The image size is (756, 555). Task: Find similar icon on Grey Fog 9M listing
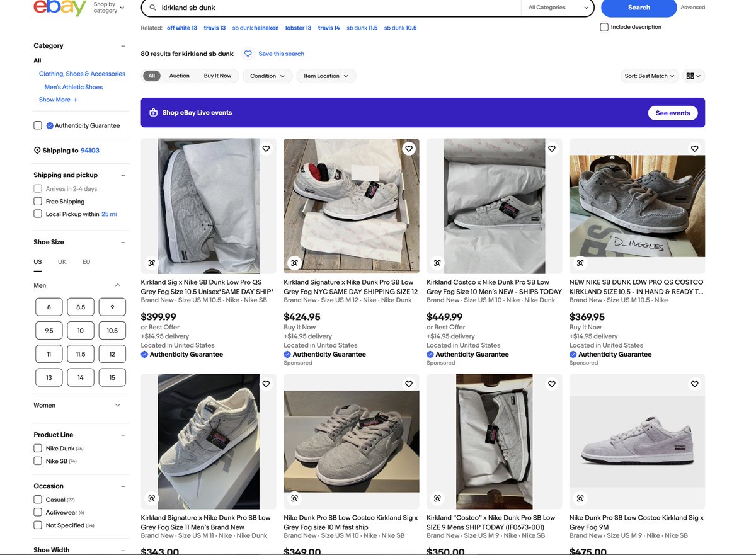click(580, 498)
